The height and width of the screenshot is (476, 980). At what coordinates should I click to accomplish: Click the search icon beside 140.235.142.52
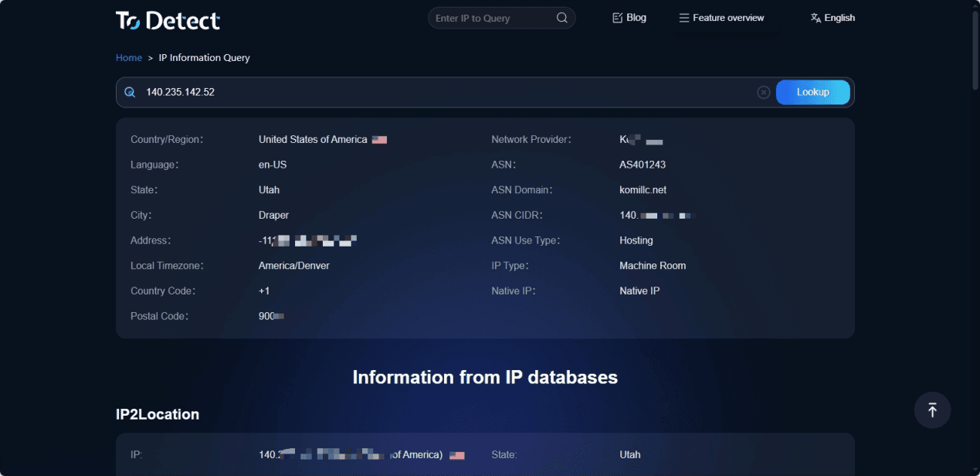(130, 92)
